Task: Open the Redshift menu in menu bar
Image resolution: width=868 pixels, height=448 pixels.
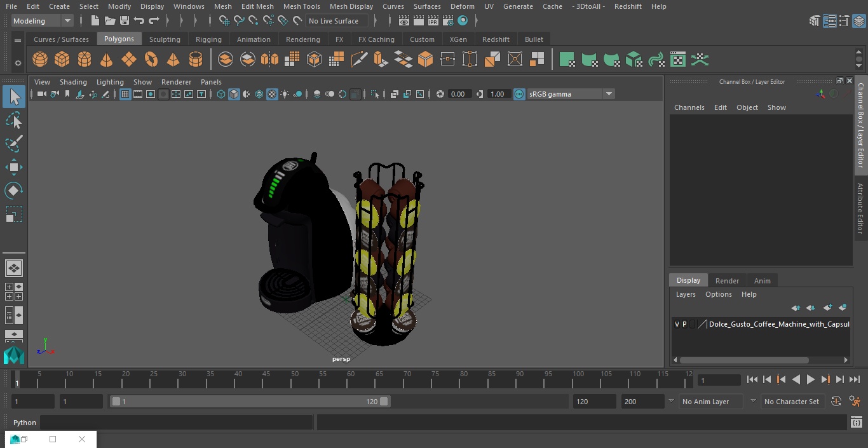Action: coord(628,6)
